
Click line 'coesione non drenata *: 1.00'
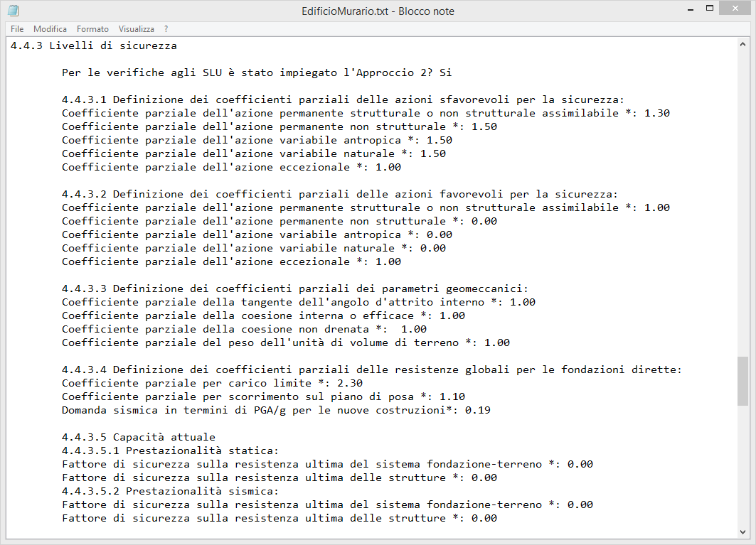click(x=244, y=329)
